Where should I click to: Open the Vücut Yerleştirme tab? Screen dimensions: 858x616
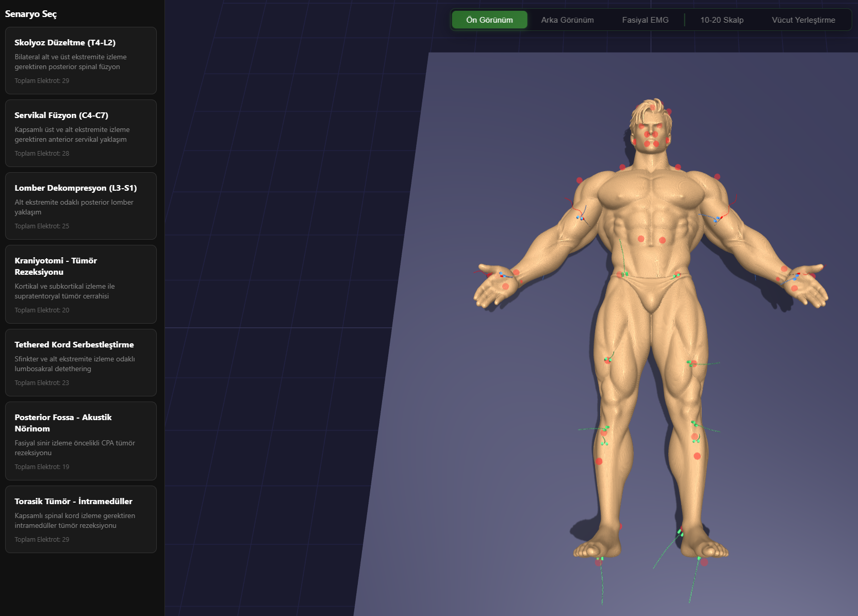(x=803, y=20)
